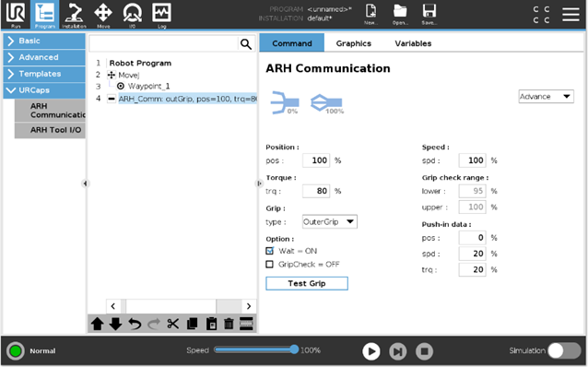Collapse the MoveJ tree node
The height and width of the screenshot is (367, 588).
pos(112,75)
